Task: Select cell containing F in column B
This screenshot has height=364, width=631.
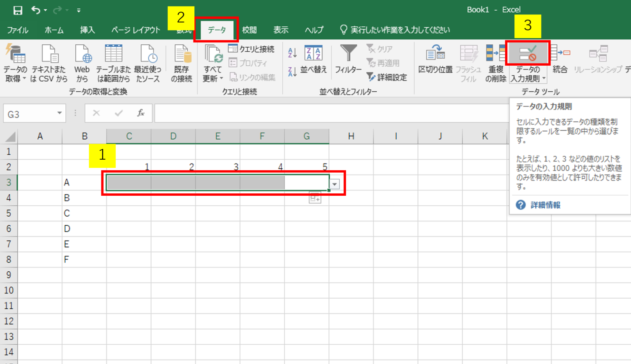Action: click(x=84, y=260)
